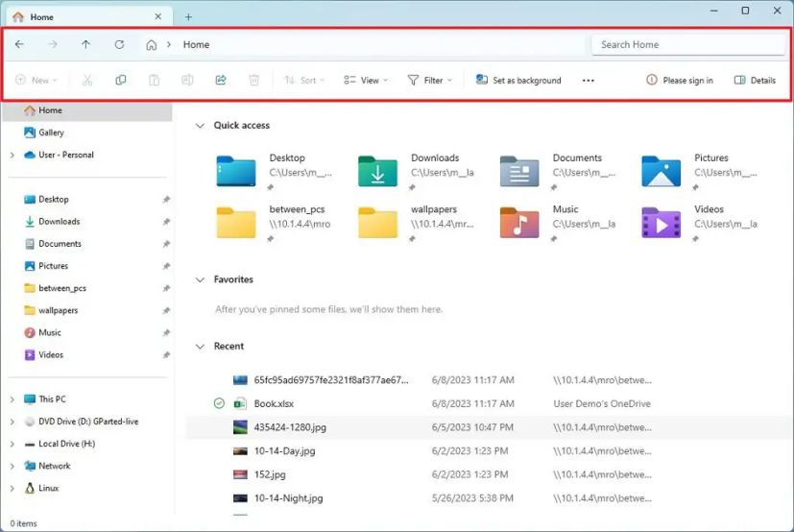Click the Rename icon in toolbar

pyautogui.click(x=187, y=81)
